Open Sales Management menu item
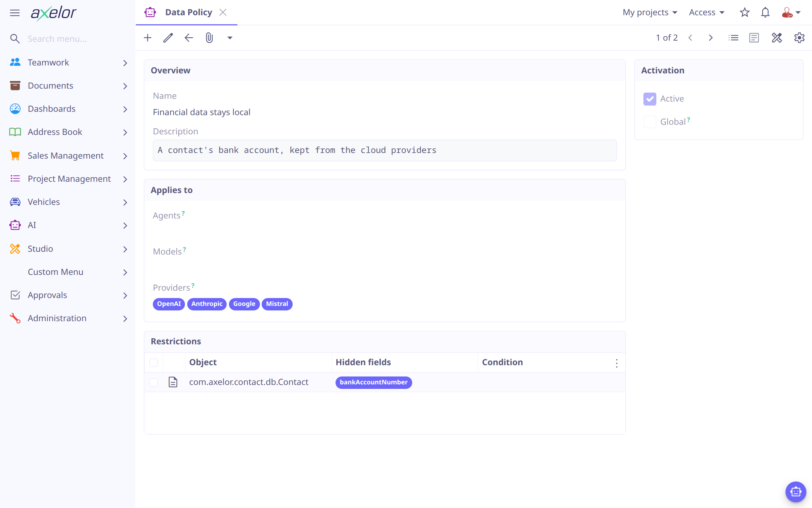 point(68,156)
